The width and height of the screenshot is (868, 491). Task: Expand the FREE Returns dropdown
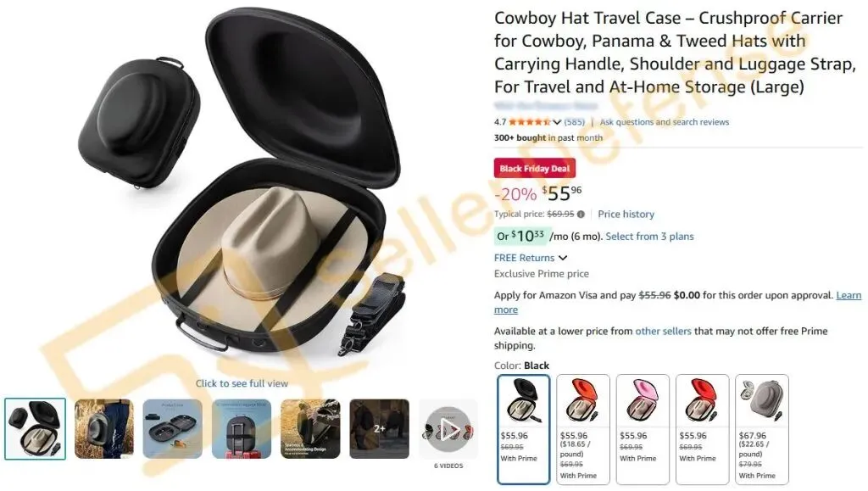pos(531,258)
